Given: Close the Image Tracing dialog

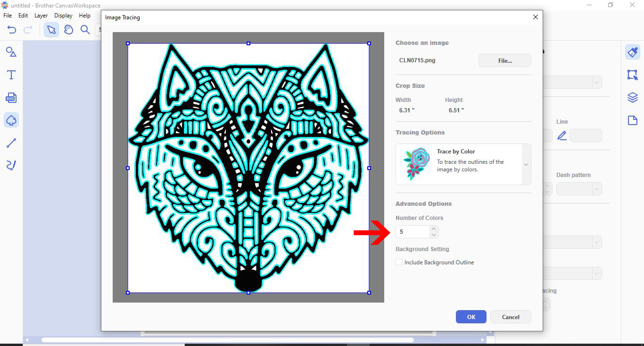Looking at the screenshot, I should [535, 17].
